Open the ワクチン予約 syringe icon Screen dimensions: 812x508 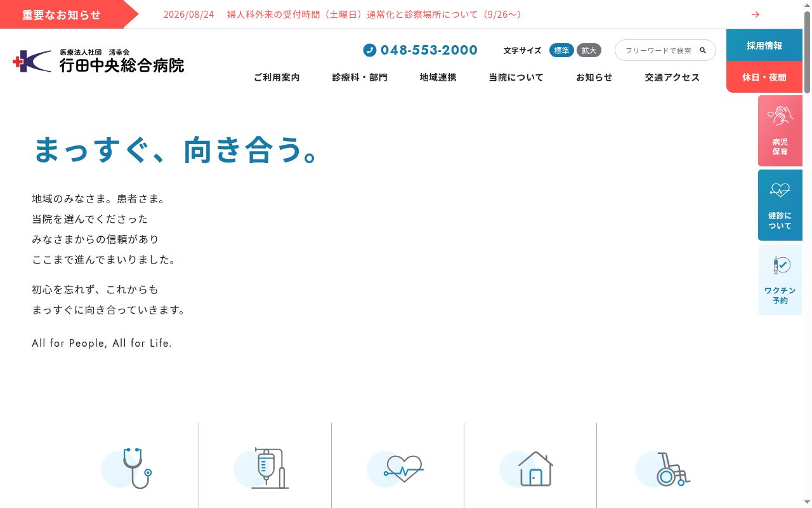tap(781, 265)
